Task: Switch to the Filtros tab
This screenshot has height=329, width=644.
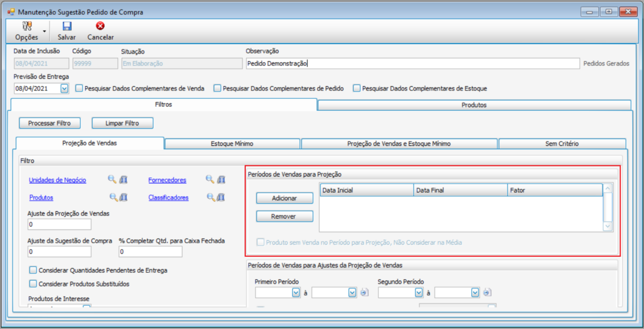Action: click(x=163, y=105)
